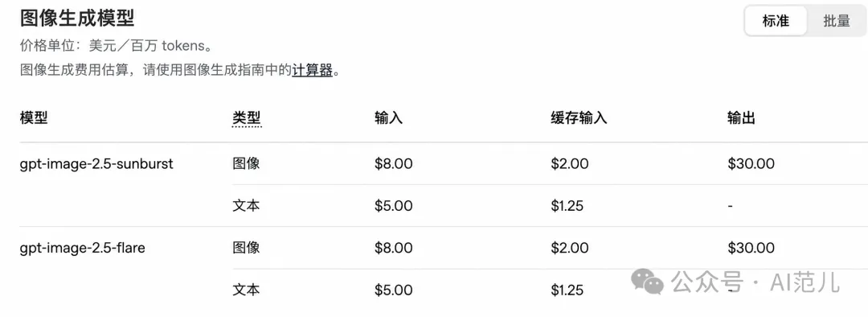This screenshot has height=317, width=868.
Task: Click sunburst image output price $30.00
Action: pos(751,164)
